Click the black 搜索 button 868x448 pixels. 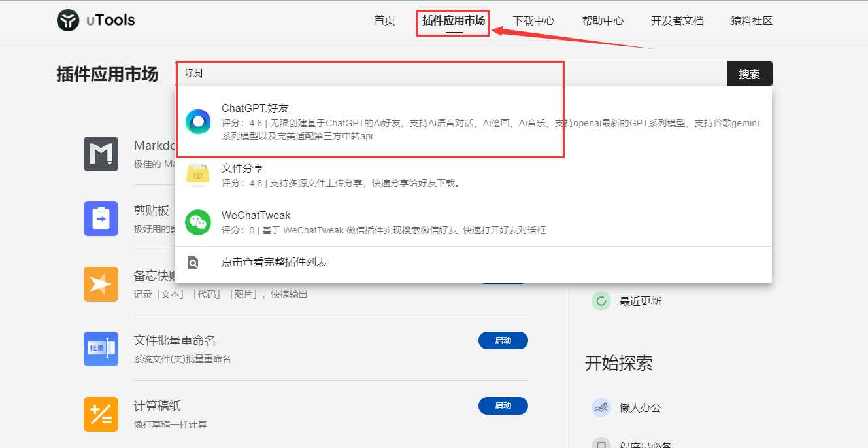click(x=750, y=74)
